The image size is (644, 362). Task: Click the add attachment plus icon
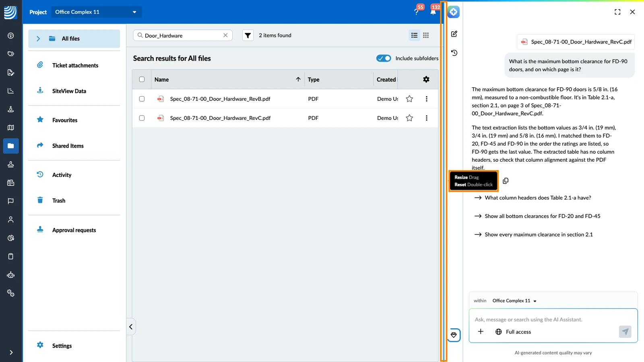tap(481, 332)
